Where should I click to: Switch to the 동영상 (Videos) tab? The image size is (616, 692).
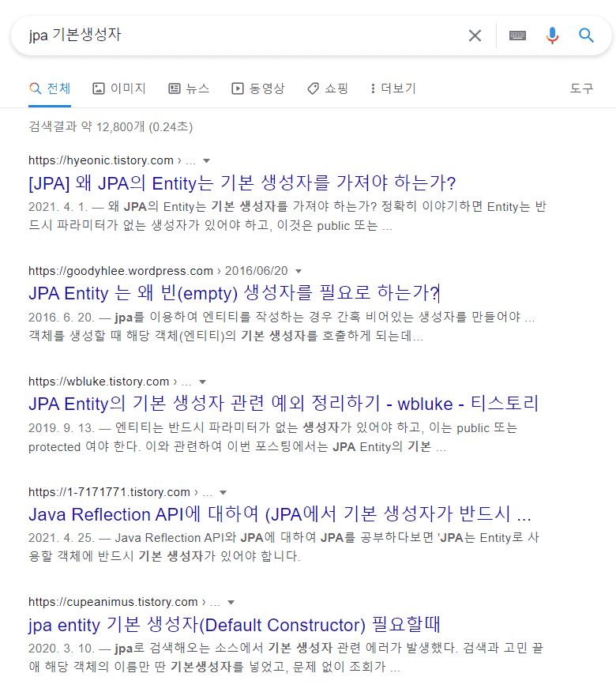[258, 88]
